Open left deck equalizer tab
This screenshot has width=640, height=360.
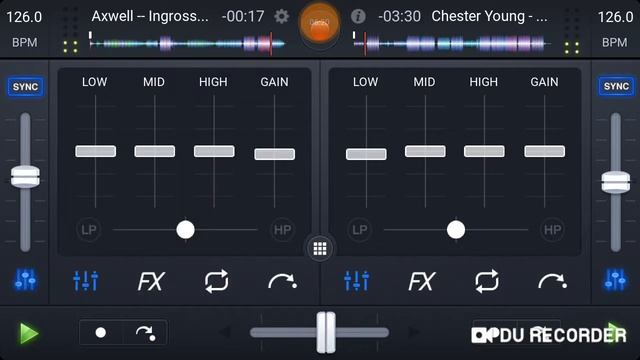[86, 281]
